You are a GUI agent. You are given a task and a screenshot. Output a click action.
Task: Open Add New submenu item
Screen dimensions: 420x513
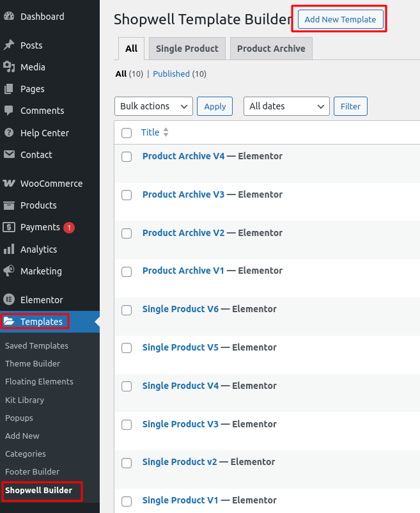(x=22, y=436)
